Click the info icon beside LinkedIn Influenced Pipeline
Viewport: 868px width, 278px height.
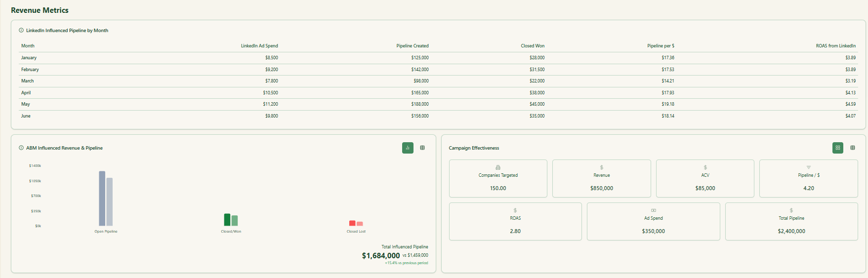[21, 31]
